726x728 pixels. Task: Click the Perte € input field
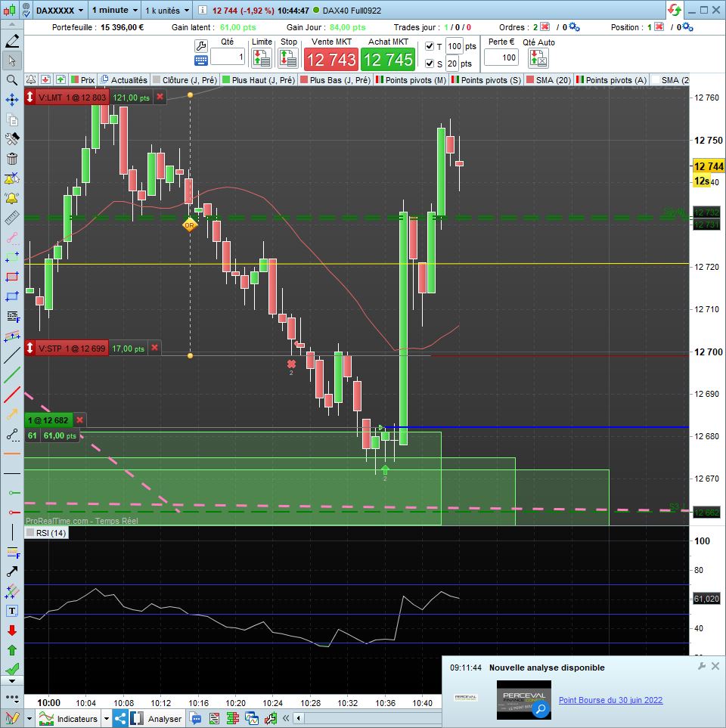pyautogui.click(x=501, y=57)
